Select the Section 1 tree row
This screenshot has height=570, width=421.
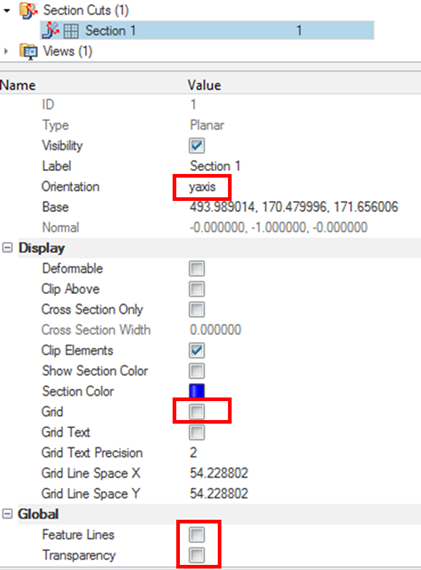[x=207, y=31]
